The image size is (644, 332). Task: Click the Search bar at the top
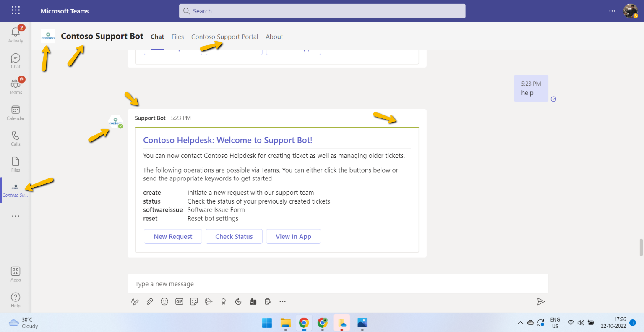tap(322, 11)
